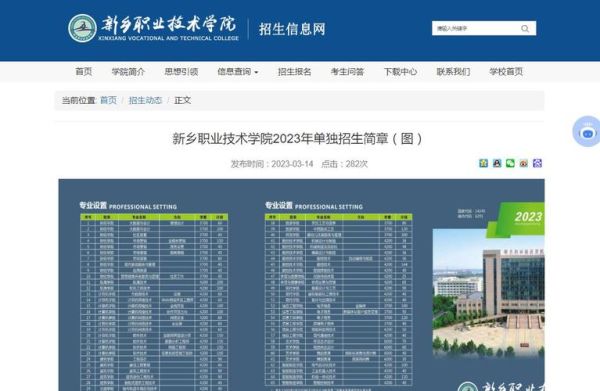The width and height of the screenshot is (600, 391).
Task: Click the 招生动态 breadcrumb link
Action: tap(145, 100)
